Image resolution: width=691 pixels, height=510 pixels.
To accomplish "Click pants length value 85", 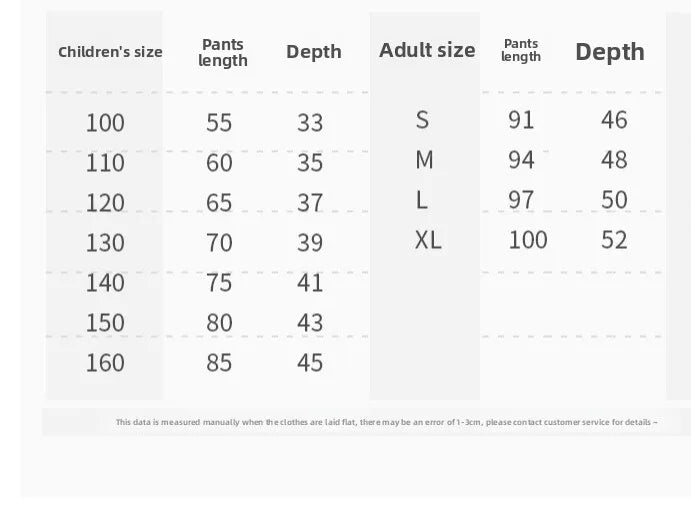I will point(219,363).
